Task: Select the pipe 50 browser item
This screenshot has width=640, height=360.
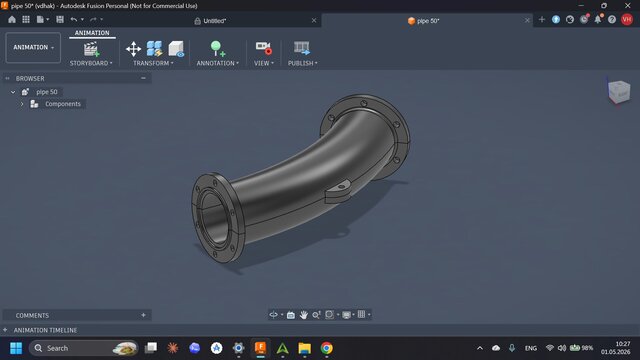Action: point(47,92)
